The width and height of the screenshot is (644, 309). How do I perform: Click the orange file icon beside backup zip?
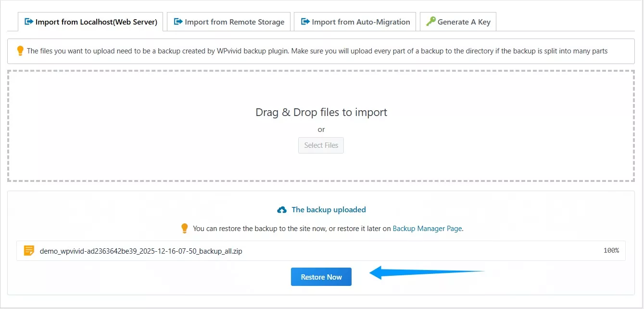coord(29,251)
